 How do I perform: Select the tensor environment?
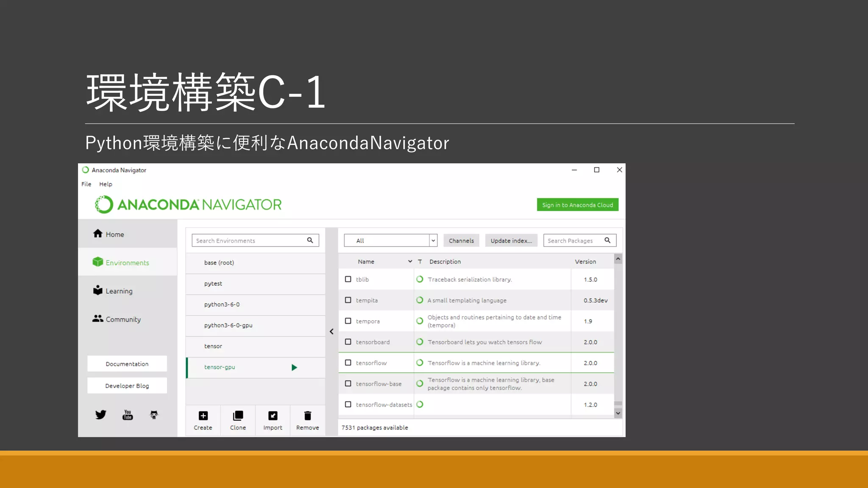tap(256, 346)
